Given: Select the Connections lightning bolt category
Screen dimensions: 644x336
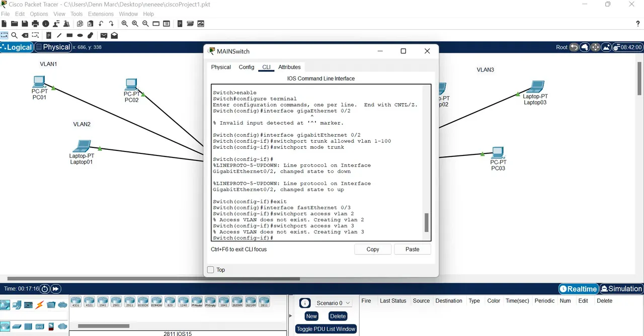Looking at the screenshot, I should point(40,305).
